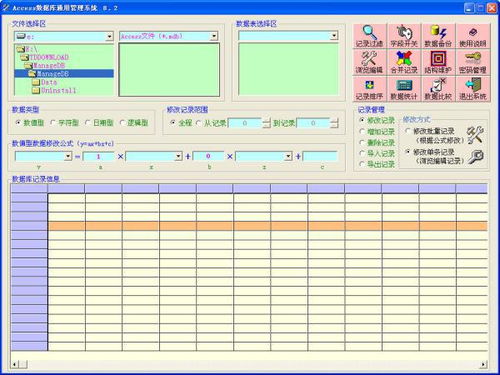Image resolution: width=500 pixels, height=375 pixels.
Task: Click the application icon in title bar
Action: [x=6, y=7]
